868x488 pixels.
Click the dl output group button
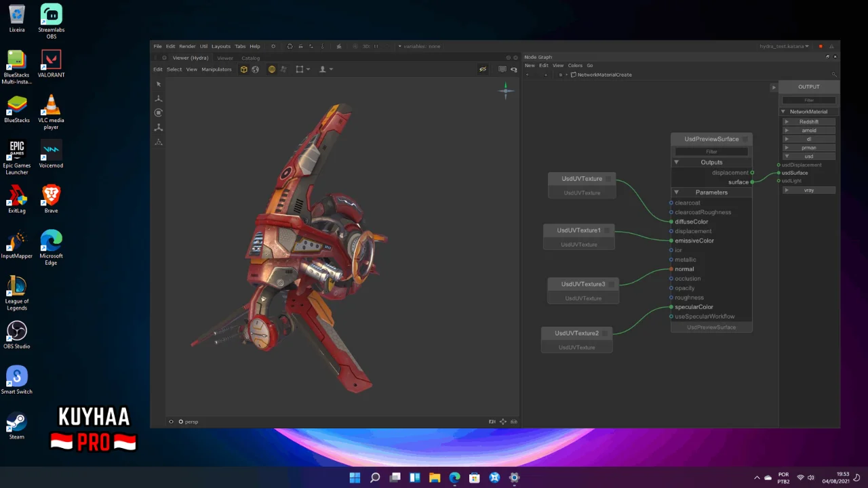[x=808, y=139]
